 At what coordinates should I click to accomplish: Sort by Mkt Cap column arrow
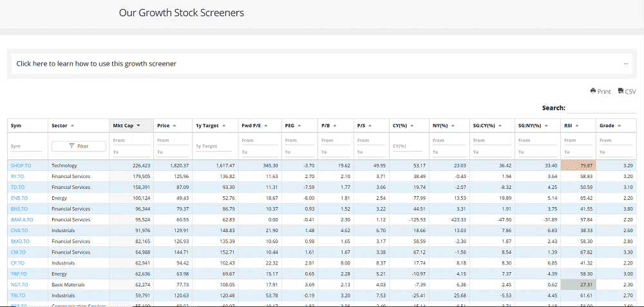pos(138,126)
